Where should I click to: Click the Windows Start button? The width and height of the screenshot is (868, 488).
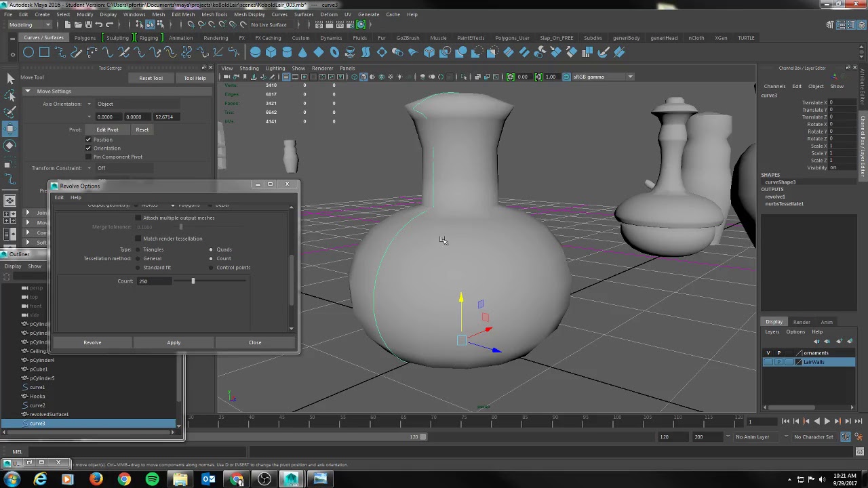point(12,479)
